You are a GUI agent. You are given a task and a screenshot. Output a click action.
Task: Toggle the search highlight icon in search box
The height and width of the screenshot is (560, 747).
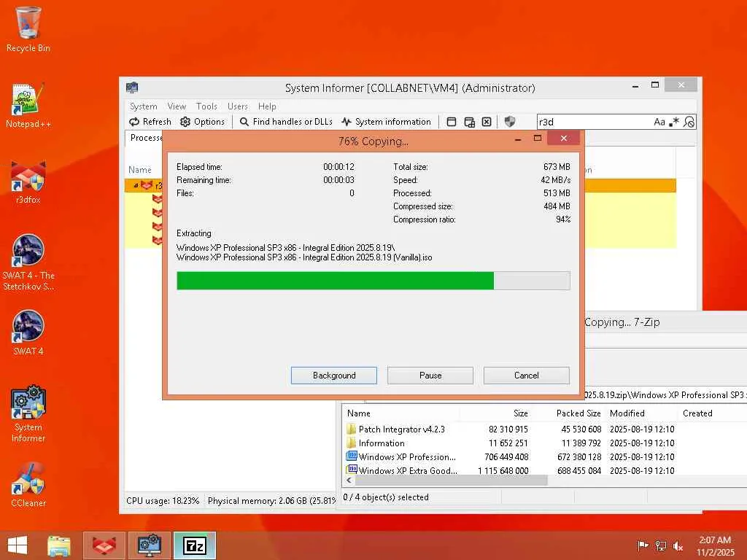689,122
